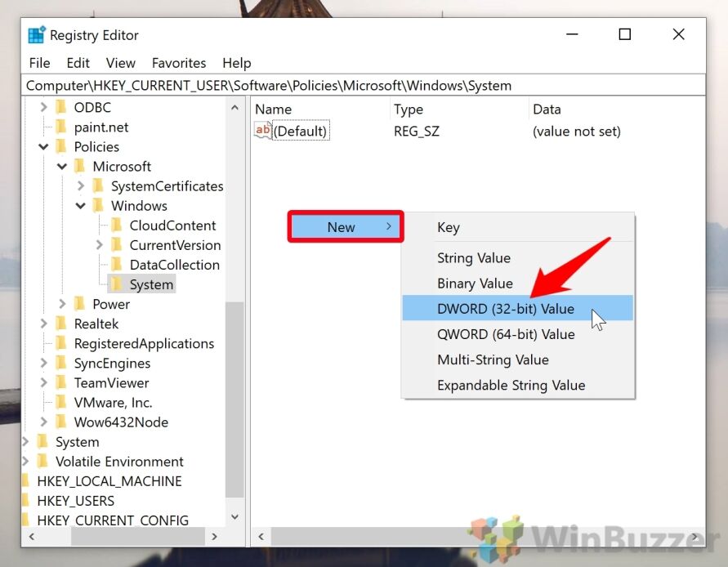Open the New submenu entry
Image resolution: width=728 pixels, height=567 pixels.
[346, 226]
